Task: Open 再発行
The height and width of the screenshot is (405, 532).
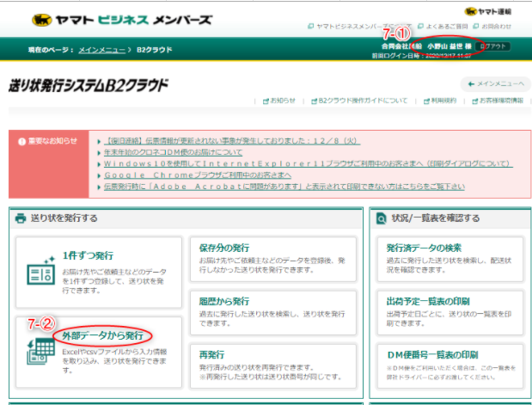Action: (x=273, y=366)
